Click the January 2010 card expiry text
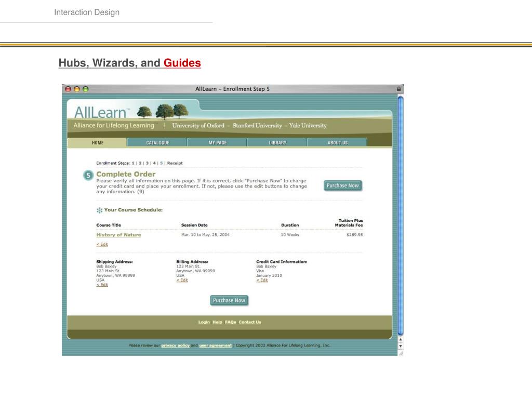Screen dimensions: 532x399 point(269,275)
